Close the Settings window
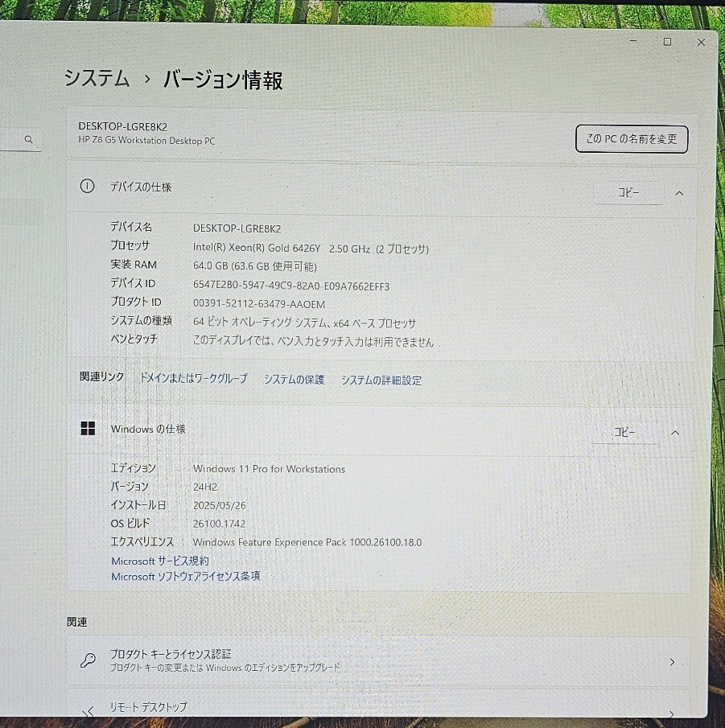Image resolution: width=725 pixels, height=728 pixels. point(702,43)
